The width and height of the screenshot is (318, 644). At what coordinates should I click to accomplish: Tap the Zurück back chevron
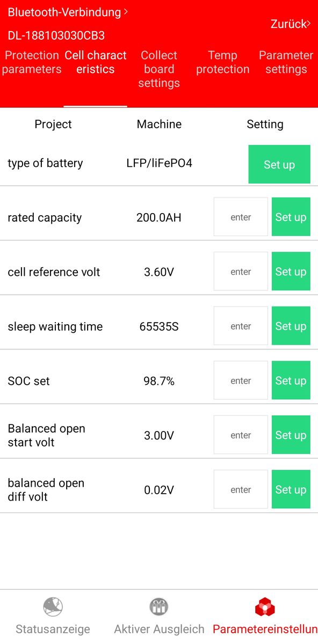pyautogui.click(x=309, y=24)
